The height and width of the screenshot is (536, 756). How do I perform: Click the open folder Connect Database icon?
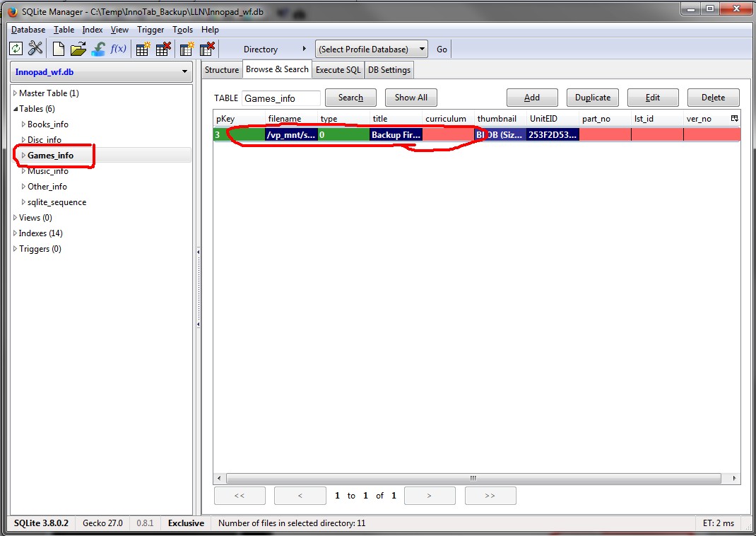(x=78, y=49)
